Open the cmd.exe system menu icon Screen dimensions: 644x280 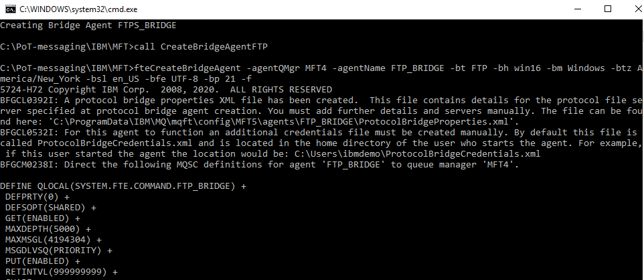point(10,9)
